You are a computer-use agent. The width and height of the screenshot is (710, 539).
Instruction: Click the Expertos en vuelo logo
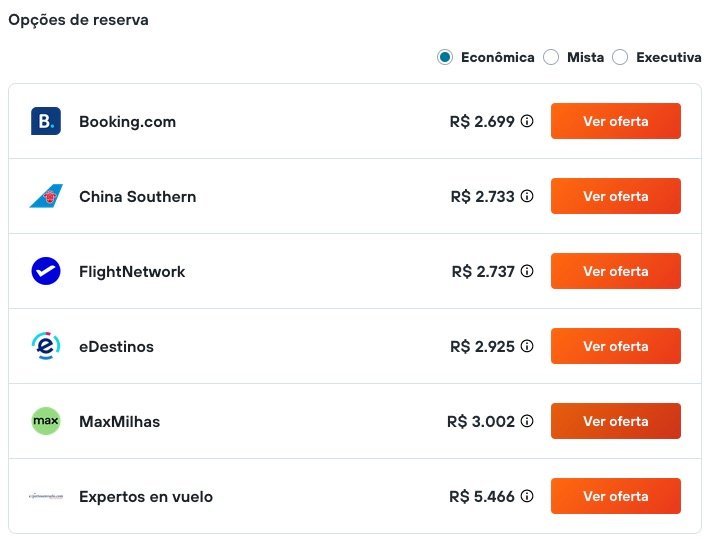pos(46,496)
